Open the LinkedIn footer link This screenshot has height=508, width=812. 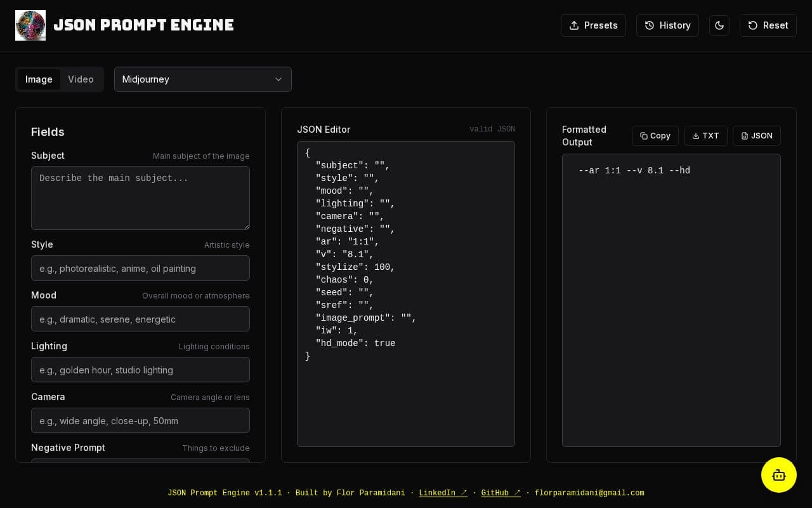click(x=443, y=493)
